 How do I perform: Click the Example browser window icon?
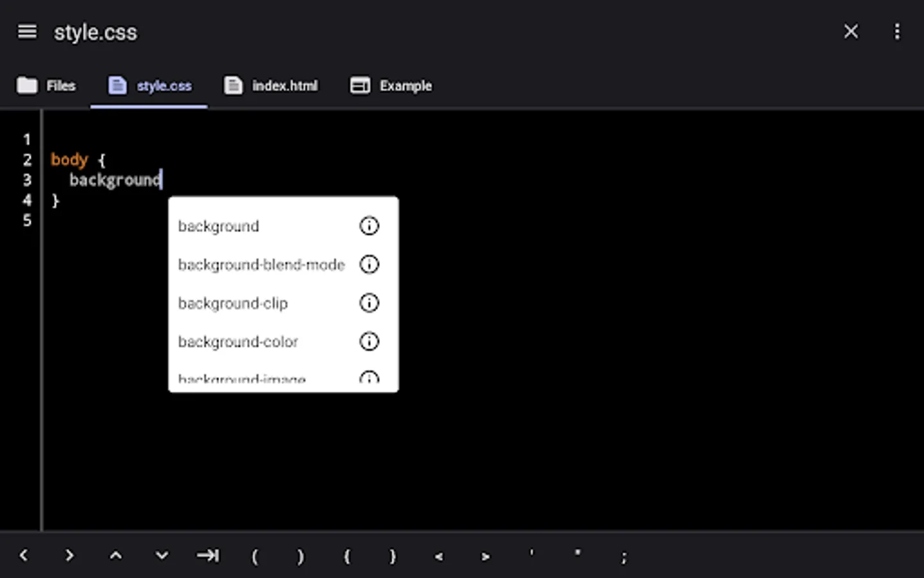coord(360,85)
